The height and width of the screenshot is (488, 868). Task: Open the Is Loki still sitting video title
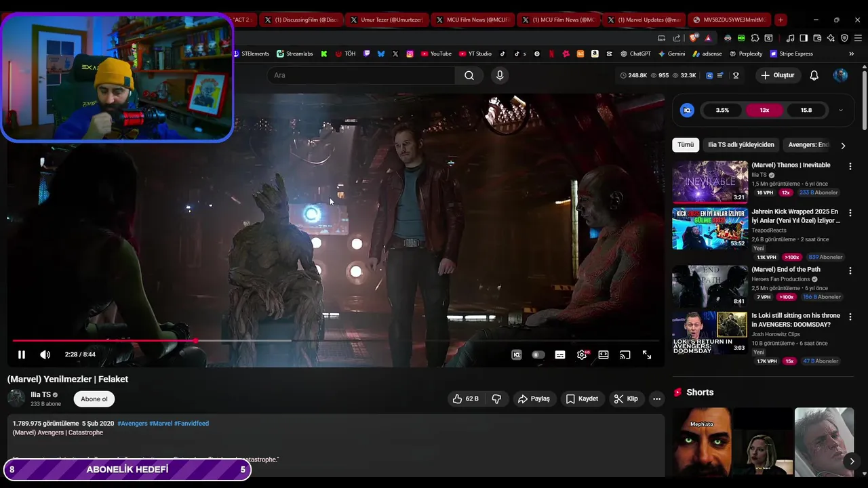point(795,320)
